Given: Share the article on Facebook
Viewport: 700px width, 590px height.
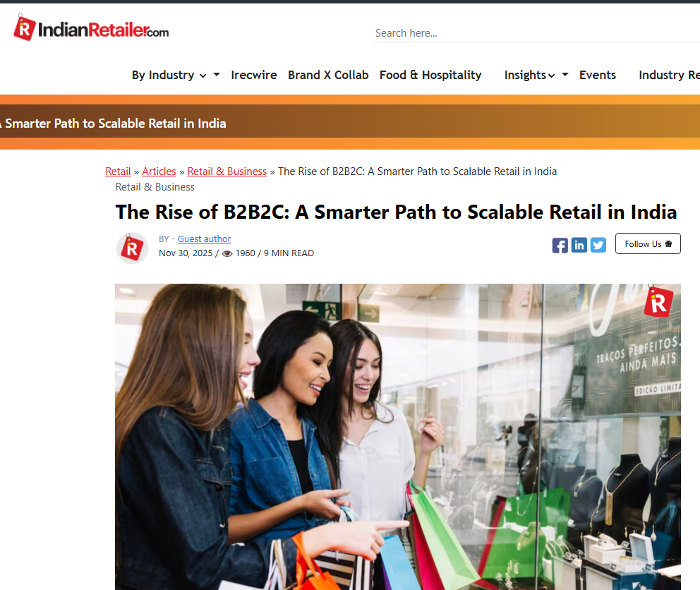Looking at the screenshot, I should coord(560,245).
